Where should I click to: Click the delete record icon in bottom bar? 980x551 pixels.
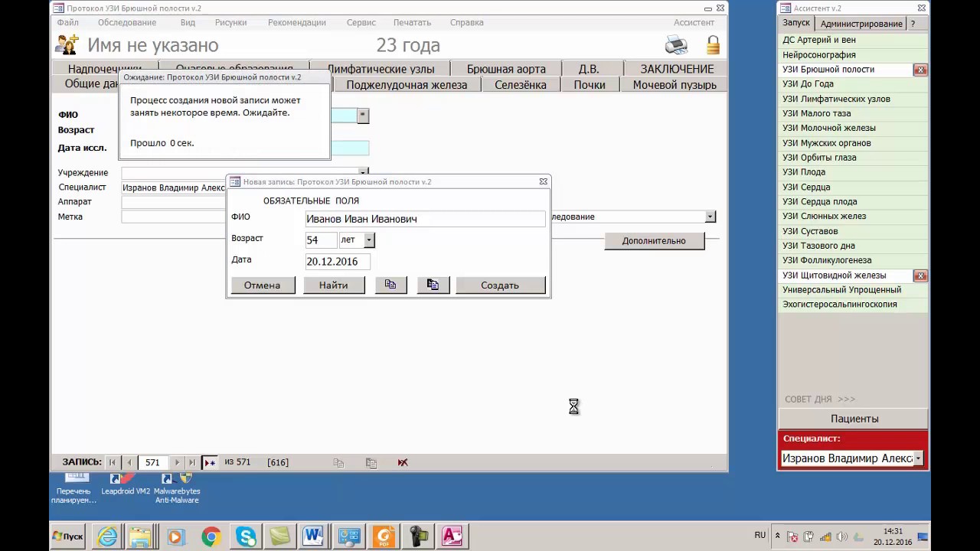tap(403, 462)
